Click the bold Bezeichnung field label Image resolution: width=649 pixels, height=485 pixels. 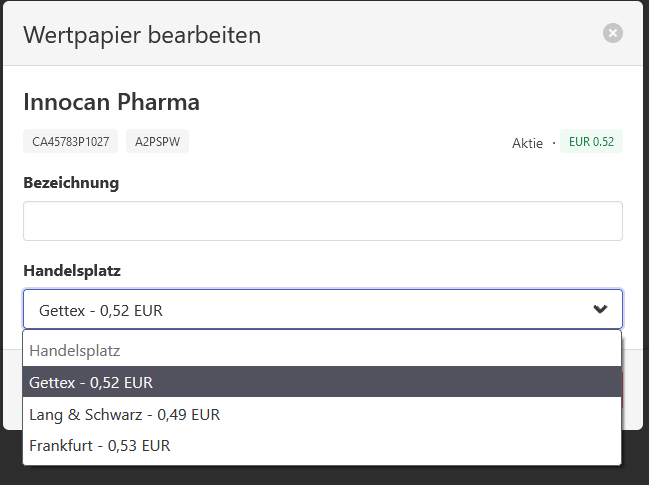[x=71, y=182]
